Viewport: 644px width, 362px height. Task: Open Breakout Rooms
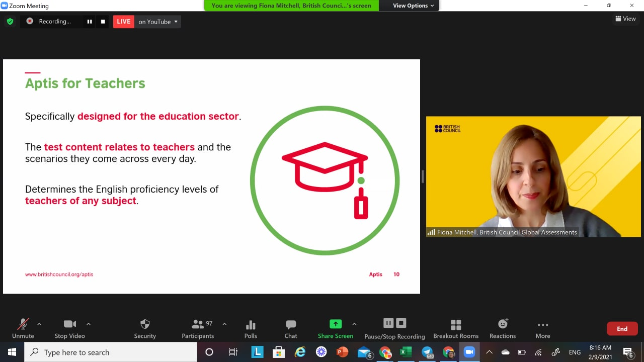click(456, 329)
